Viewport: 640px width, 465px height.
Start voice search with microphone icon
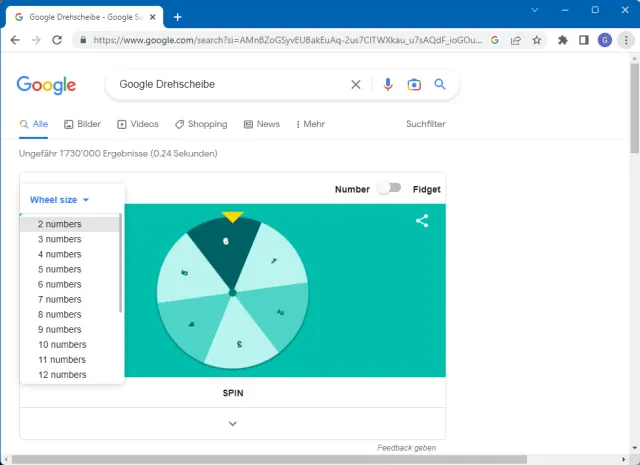[x=388, y=85]
